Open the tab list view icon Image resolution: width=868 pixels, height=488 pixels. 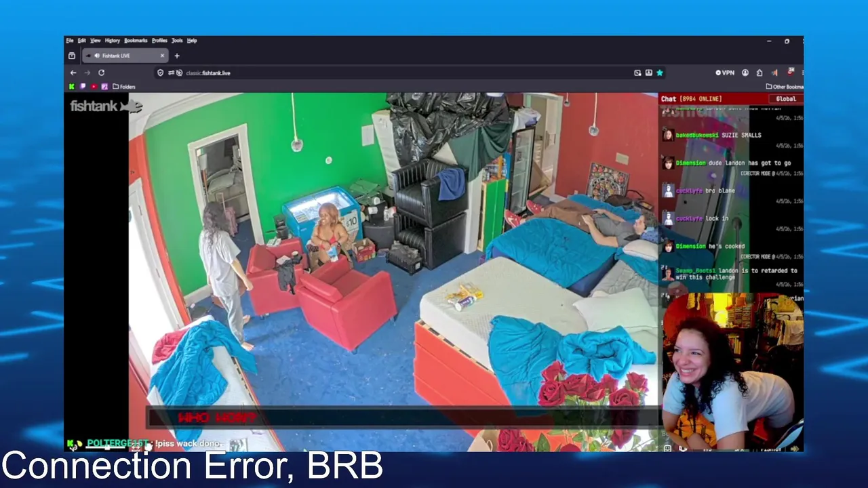[x=72, y=56]
